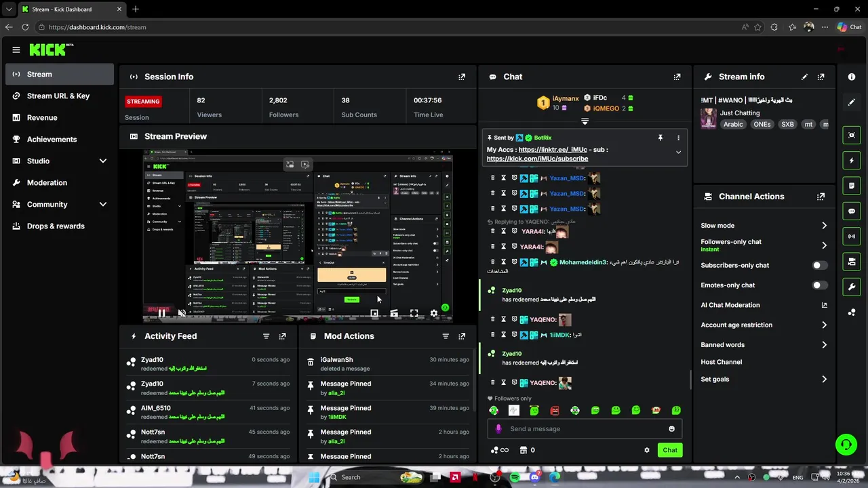Image resolution: width=868 pixels, height=488 pixels.
Task: Pop out the Chat panel
Action: (x=677, y=77)
